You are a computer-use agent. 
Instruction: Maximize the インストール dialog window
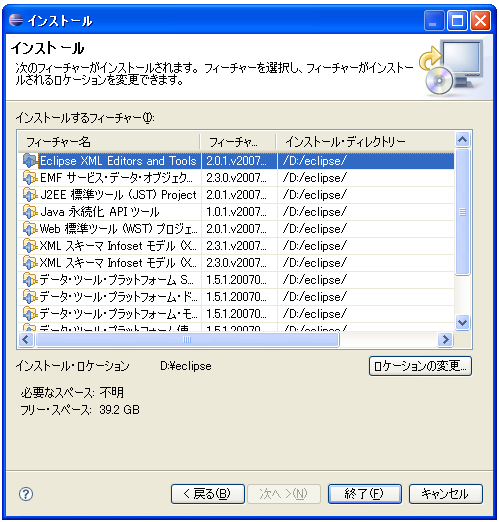pos(457,21)
